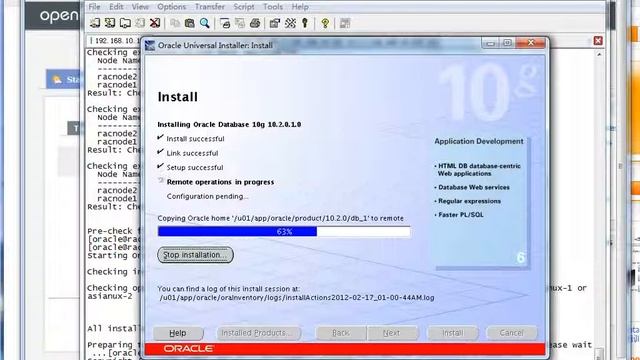The height and width of the screenshot is (360, 640).
Task: Click 'Application Development' panel heading
Action: point(479,141)
